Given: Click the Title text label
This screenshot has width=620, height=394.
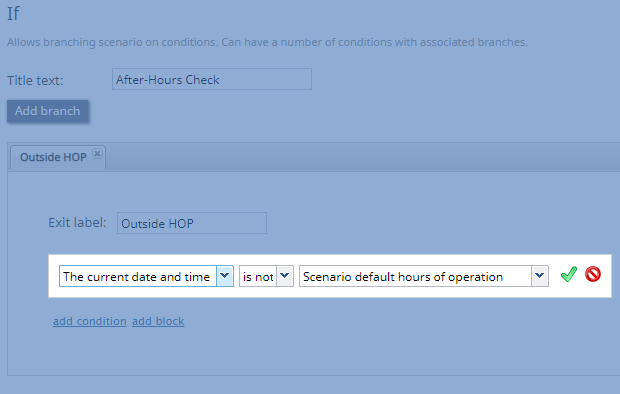Looking at the screenshot, I should [x=35, y=80].
